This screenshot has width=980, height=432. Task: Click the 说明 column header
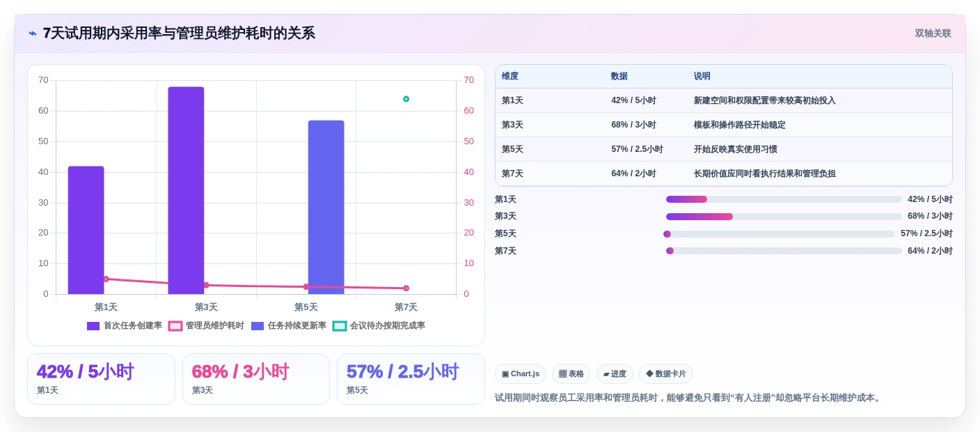(702, 77)
